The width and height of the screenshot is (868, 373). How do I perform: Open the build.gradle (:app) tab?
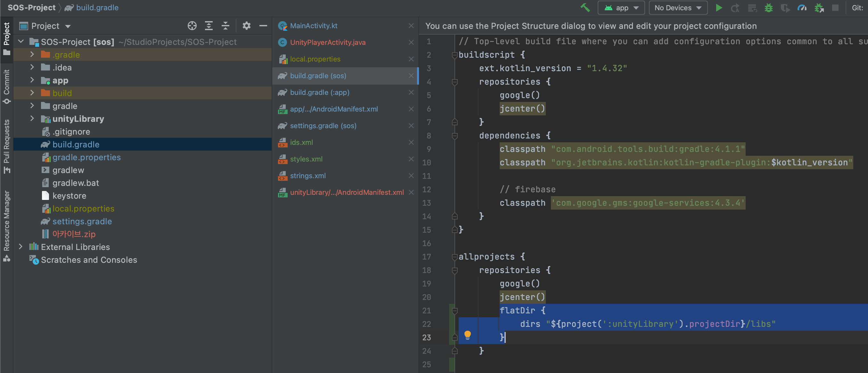click(319, 92)
